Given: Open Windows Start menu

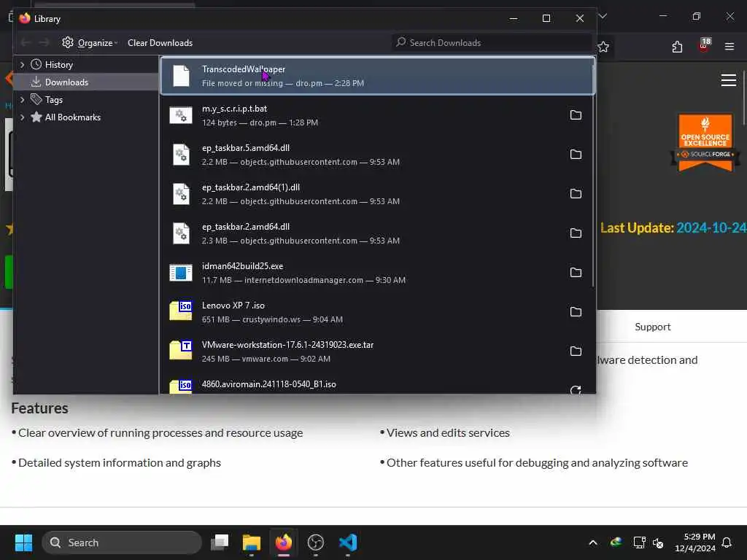Looking at the screenshot, I should click(x=23, y=542).
